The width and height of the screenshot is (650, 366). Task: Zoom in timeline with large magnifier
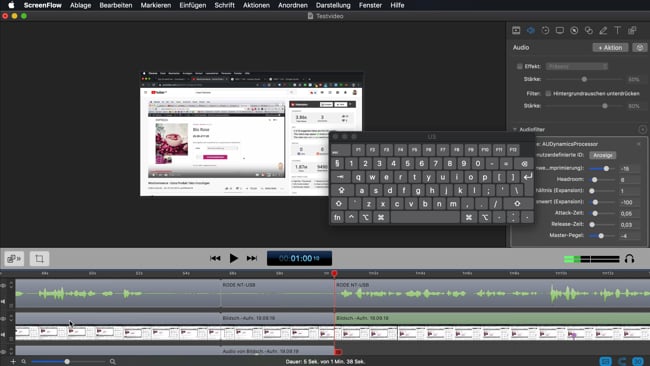click(112, 361)
